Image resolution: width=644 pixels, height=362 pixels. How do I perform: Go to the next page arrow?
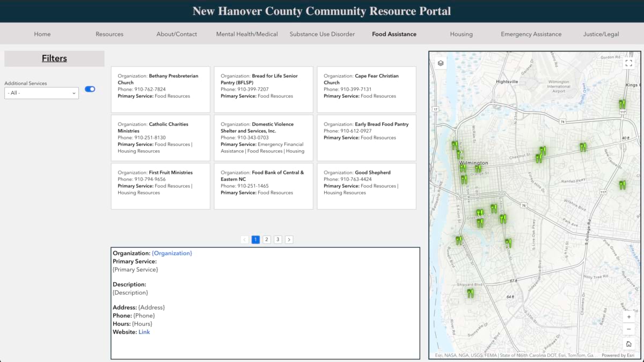[x=289, y=240]
